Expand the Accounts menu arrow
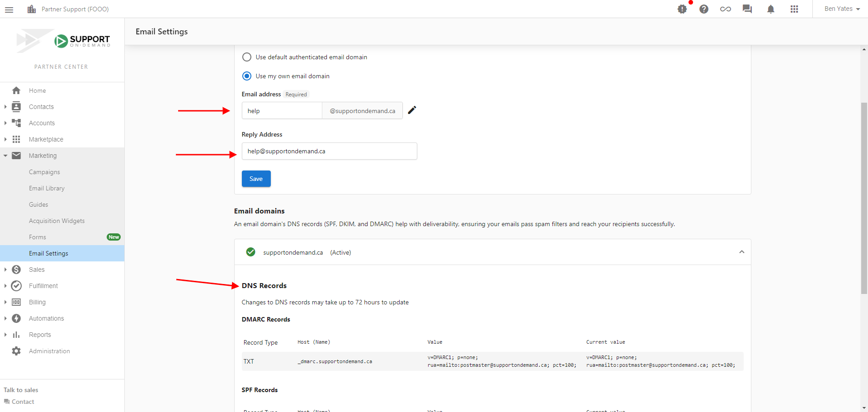868x412 pixels. [5, 123]
